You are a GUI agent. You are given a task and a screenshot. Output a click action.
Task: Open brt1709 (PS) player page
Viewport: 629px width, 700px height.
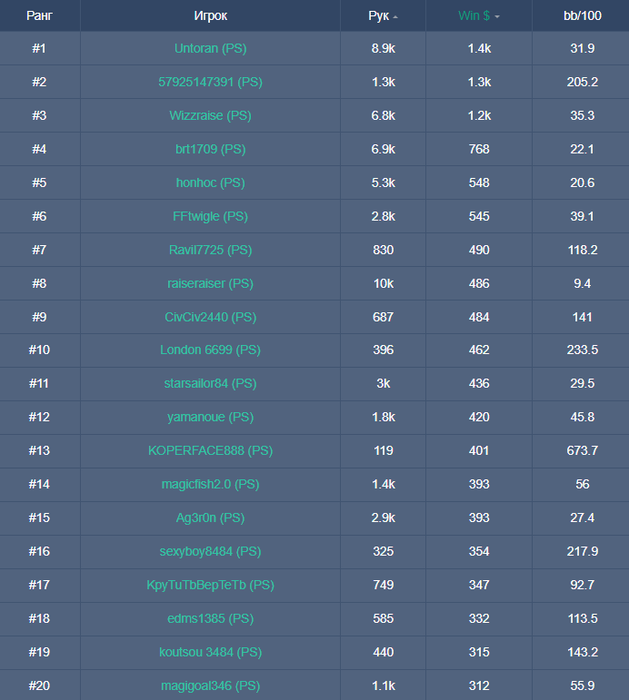click(210, 149)
